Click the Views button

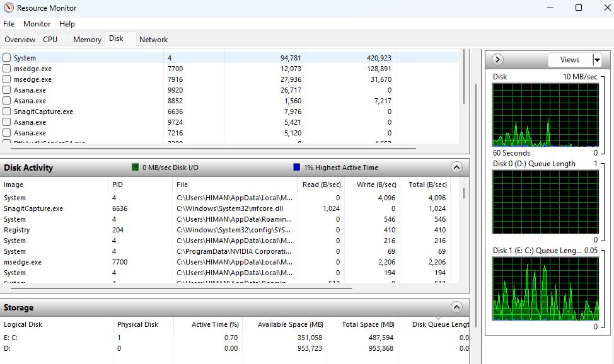coord(571,60)
